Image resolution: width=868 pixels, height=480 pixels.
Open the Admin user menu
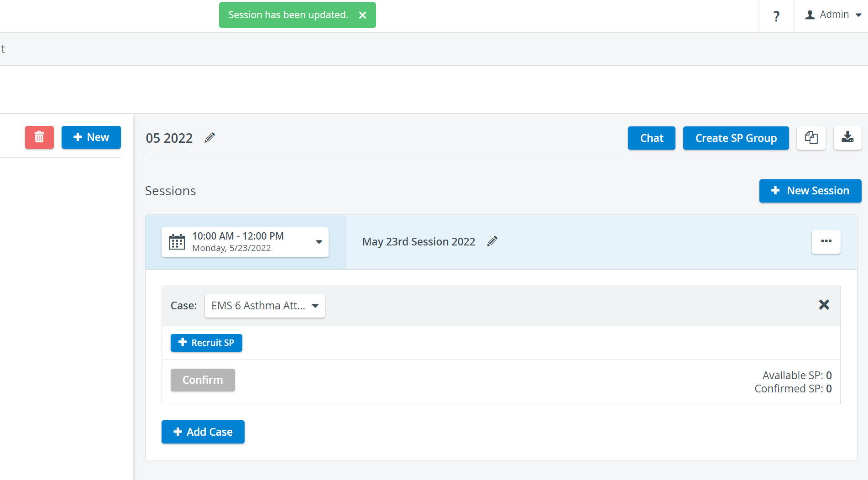tap(833, 15)
